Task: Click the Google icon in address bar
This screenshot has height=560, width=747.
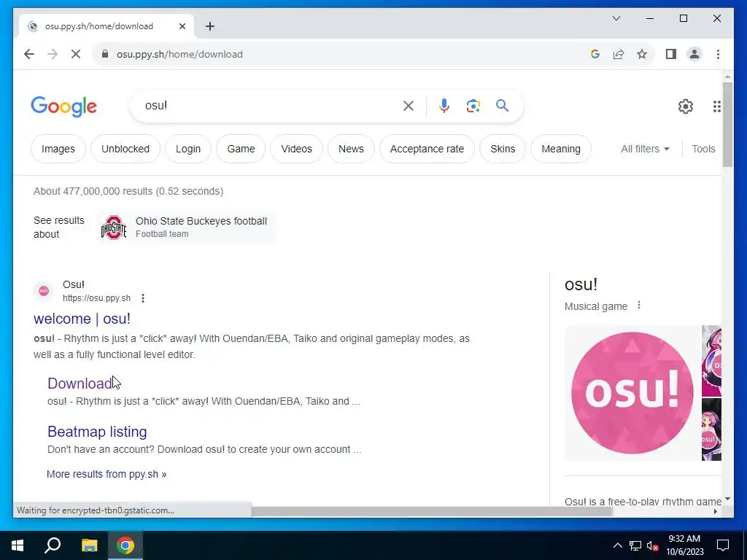Action: (x=595, y=54)
